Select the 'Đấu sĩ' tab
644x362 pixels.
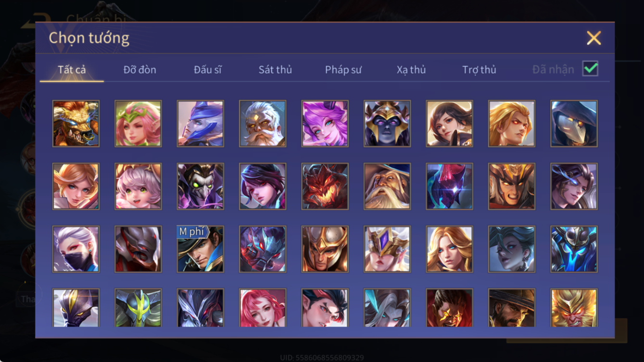tap(208, 70)
